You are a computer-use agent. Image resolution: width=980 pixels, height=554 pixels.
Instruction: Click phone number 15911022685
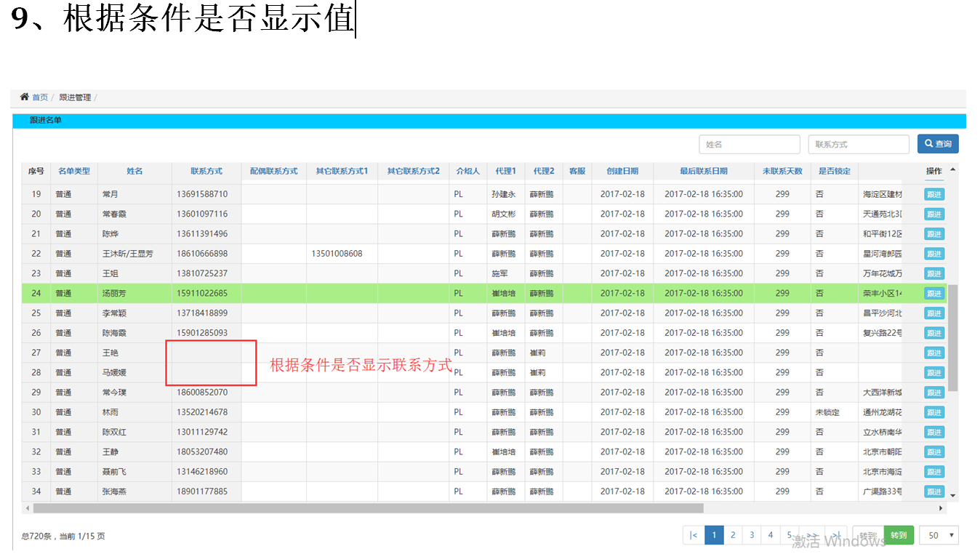202,294
